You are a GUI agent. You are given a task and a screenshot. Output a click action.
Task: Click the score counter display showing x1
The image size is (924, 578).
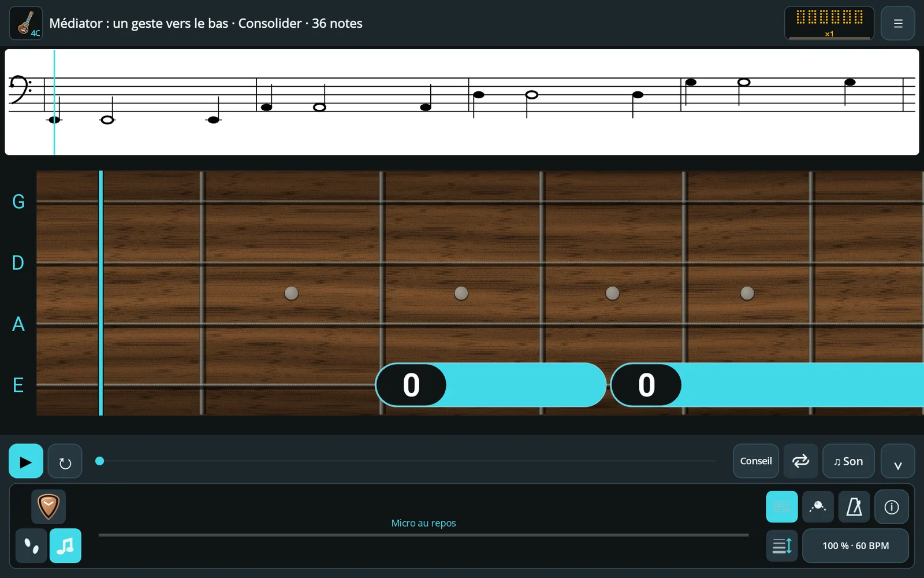(829, 23)
